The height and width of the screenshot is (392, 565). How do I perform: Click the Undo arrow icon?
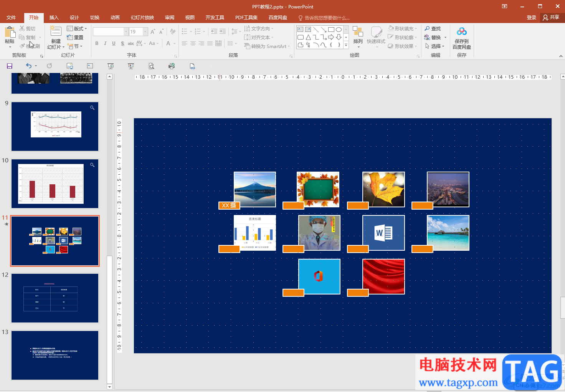click(28, 66)
